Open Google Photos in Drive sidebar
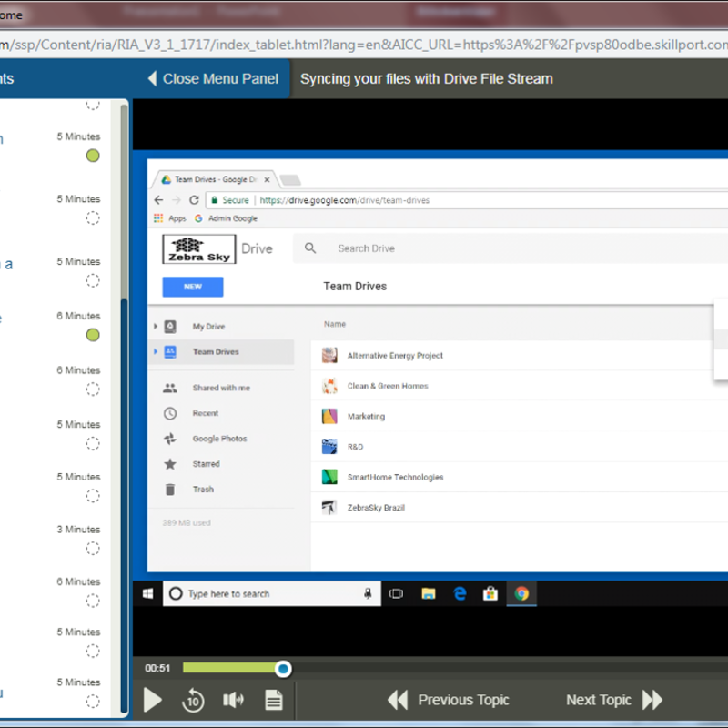This screenshot has height=728, width=728. coord(219,439)
